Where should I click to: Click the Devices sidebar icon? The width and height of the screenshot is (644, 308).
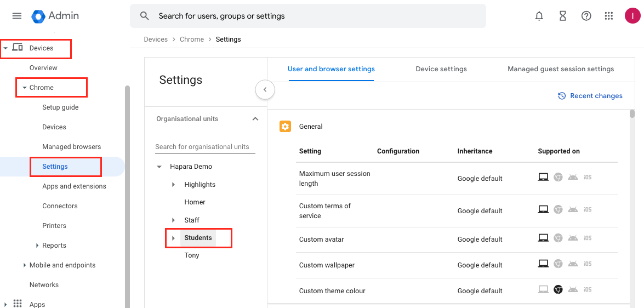coord(17,48)
